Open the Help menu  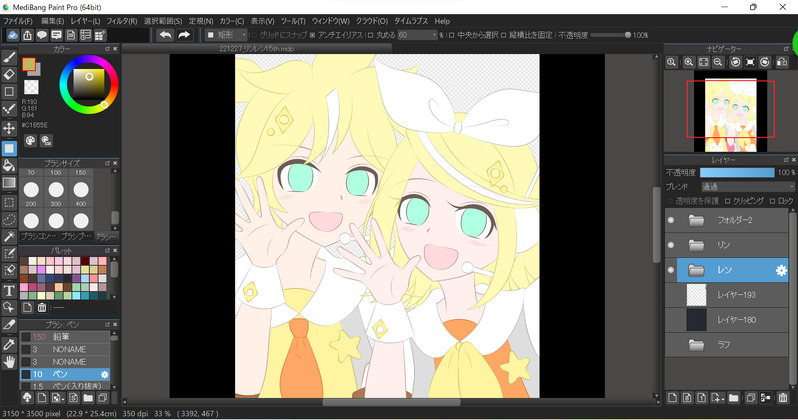[442, 21]
